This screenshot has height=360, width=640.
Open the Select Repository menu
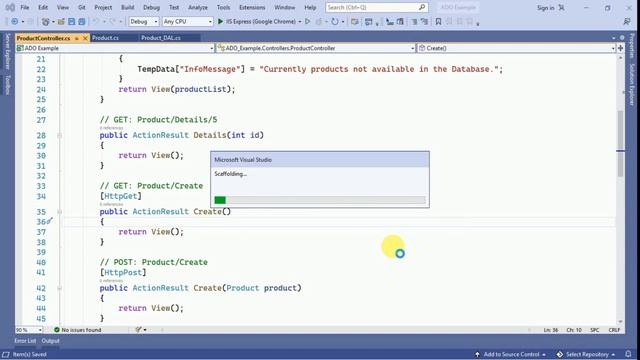click(x=586, y=354)
